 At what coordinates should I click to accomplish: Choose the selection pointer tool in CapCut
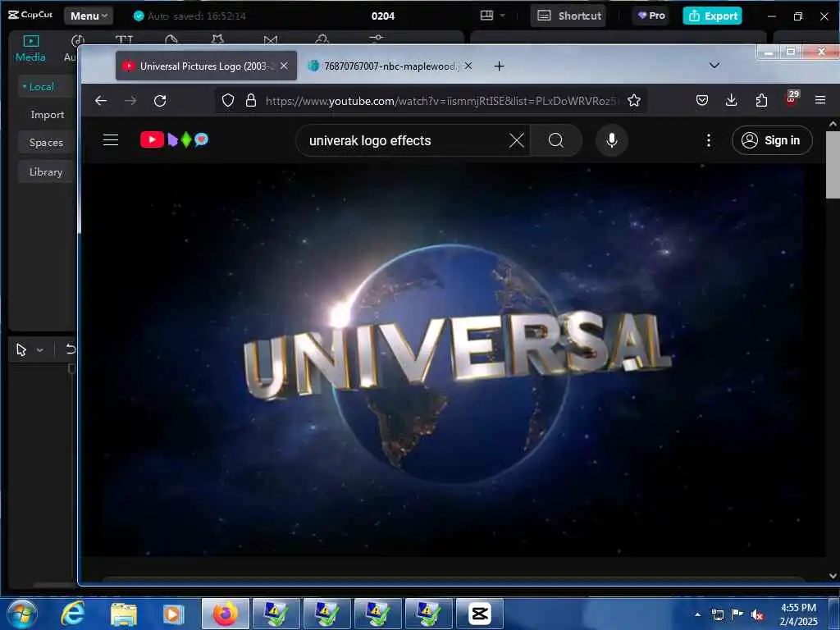[21, 349]
